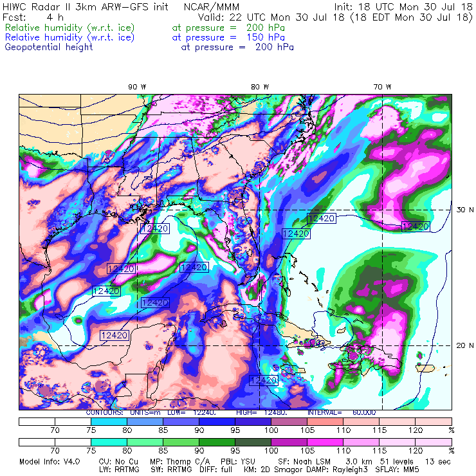Click the 'LW: RRTMG' model setting
476x476 pixels.
point(119,470)
